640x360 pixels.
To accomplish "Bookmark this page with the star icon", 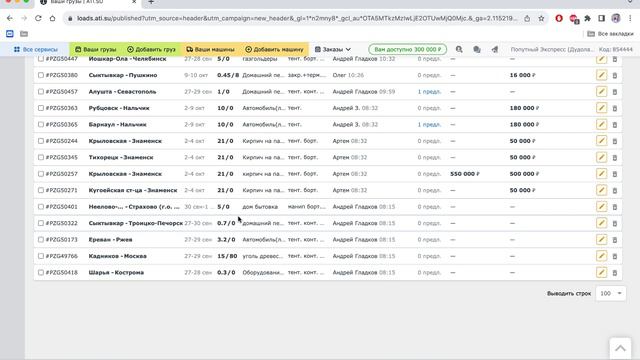I will [541, 18].
